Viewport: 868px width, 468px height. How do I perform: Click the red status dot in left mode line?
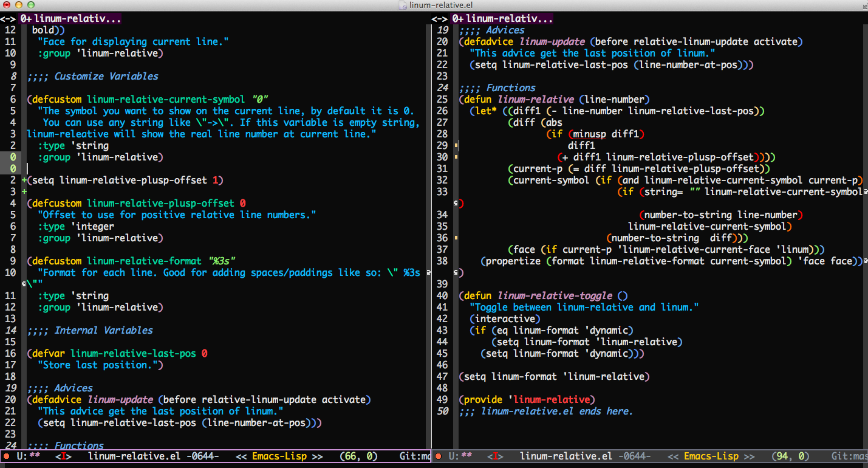(6, 456)
